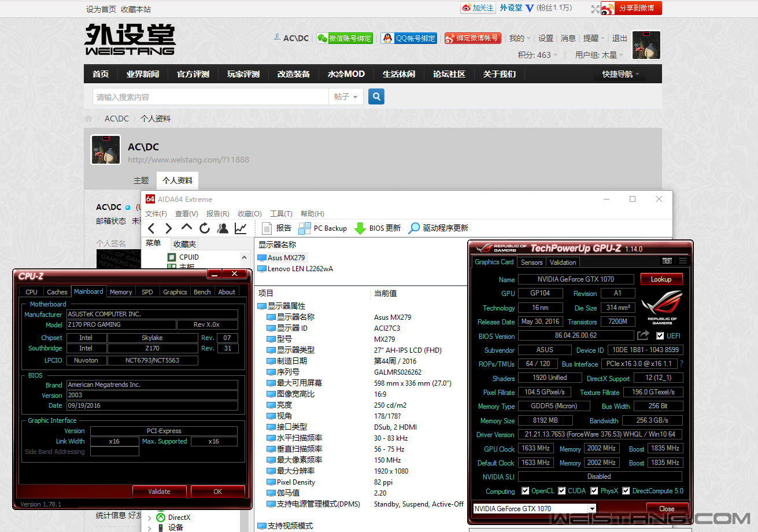Open the 帖子 search type dropdown
The image size is (758, 532).
[346, 97]
